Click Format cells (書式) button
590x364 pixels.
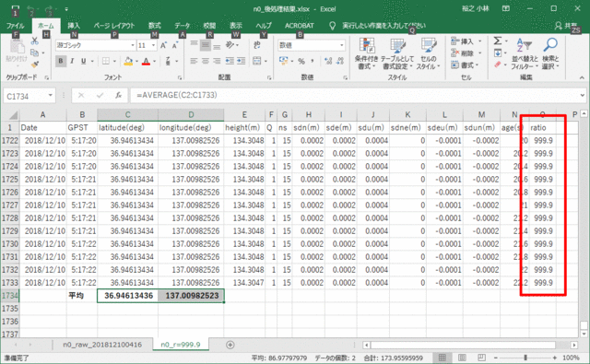pyautogui.click(x=465, y=65)
